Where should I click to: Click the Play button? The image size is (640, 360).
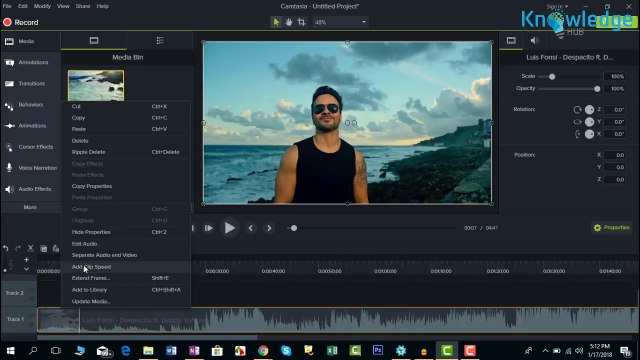[229, 228]
